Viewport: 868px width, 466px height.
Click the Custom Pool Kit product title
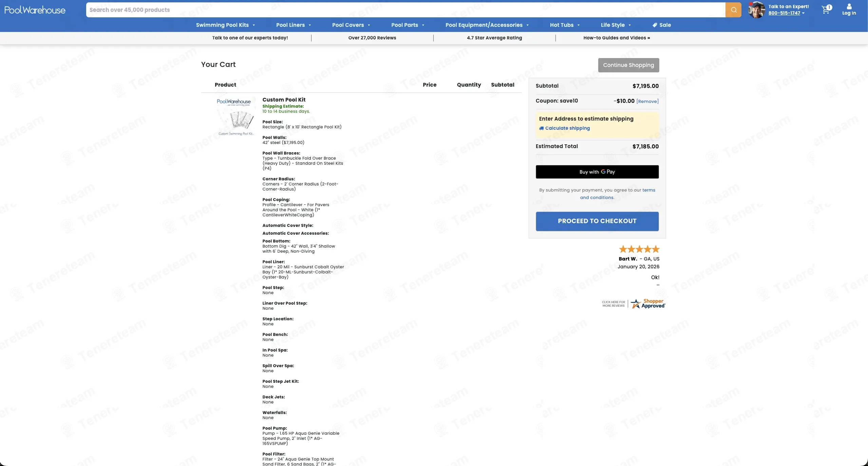point(284,100)
